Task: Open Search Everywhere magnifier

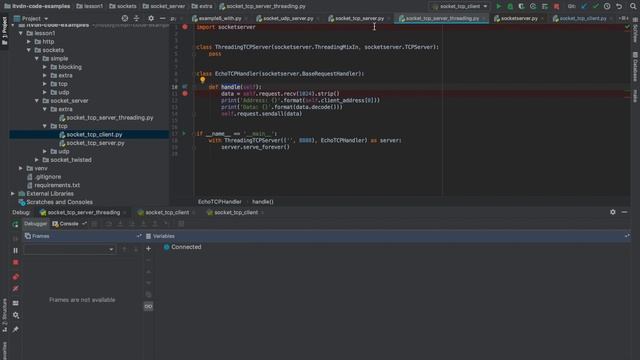Action: pos(633,6)
